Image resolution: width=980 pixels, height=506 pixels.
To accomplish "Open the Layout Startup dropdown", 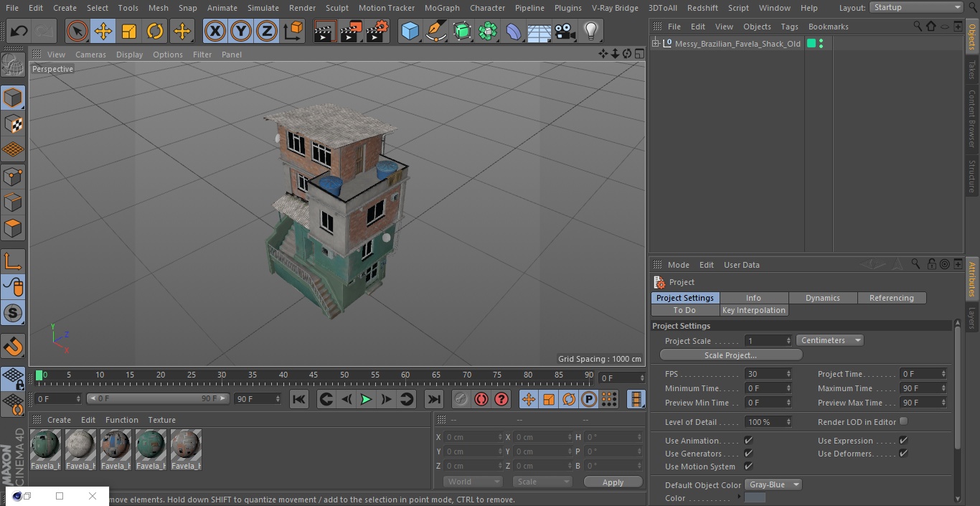I will coord(917,7).
